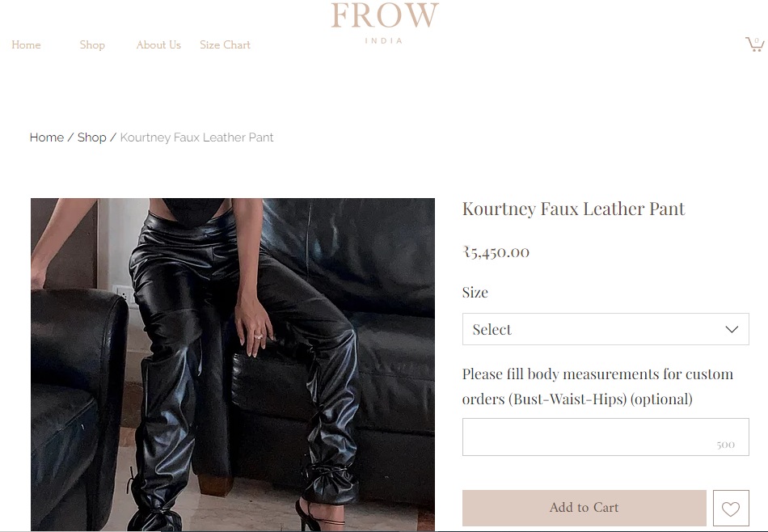
Task: Click the ₹5,450.00 price text
Action: tap(496, 251)
